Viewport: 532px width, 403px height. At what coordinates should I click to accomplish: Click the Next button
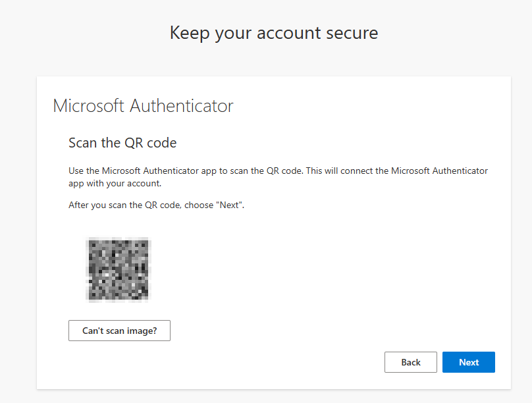tap(468, 362)
